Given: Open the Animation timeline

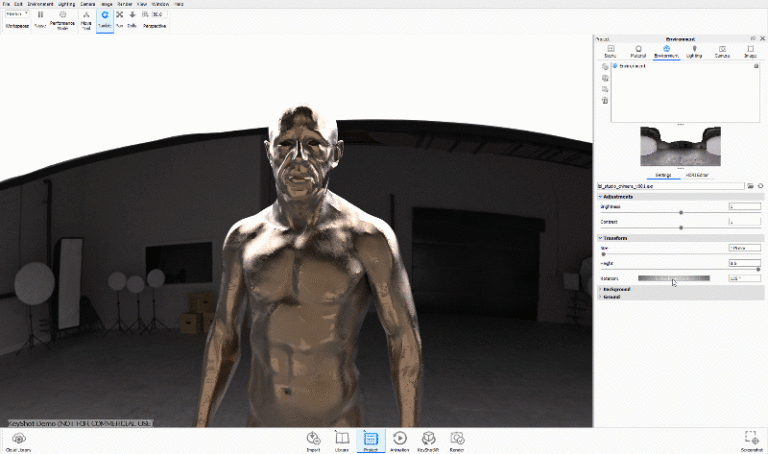Looking at the screenshot, I should (x=400, y=442).
